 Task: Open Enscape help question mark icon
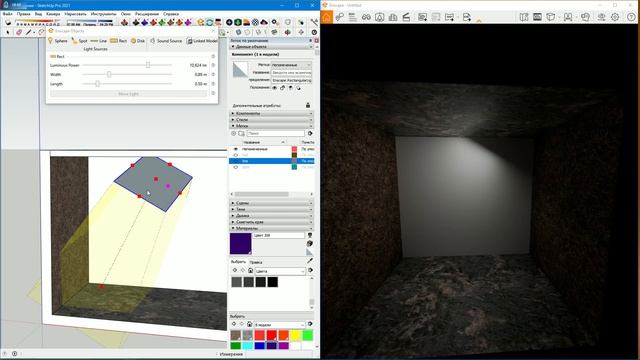click(631, 17)
